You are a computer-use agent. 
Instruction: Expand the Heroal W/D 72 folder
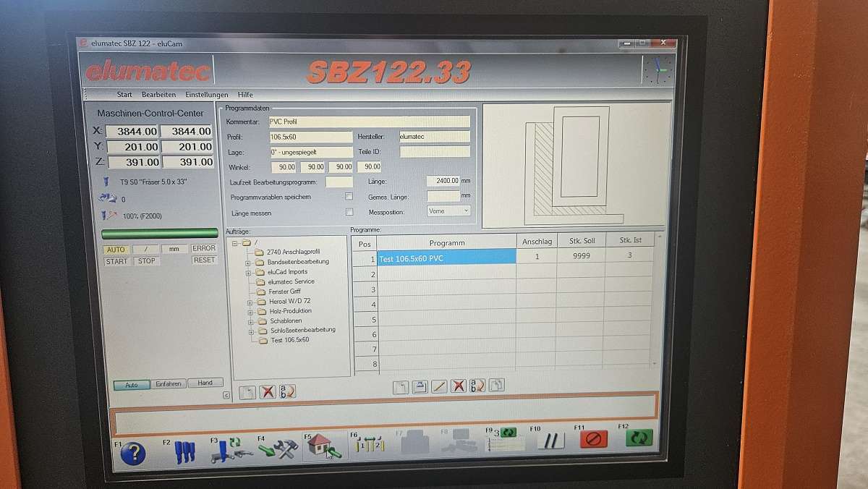[249, 302]
